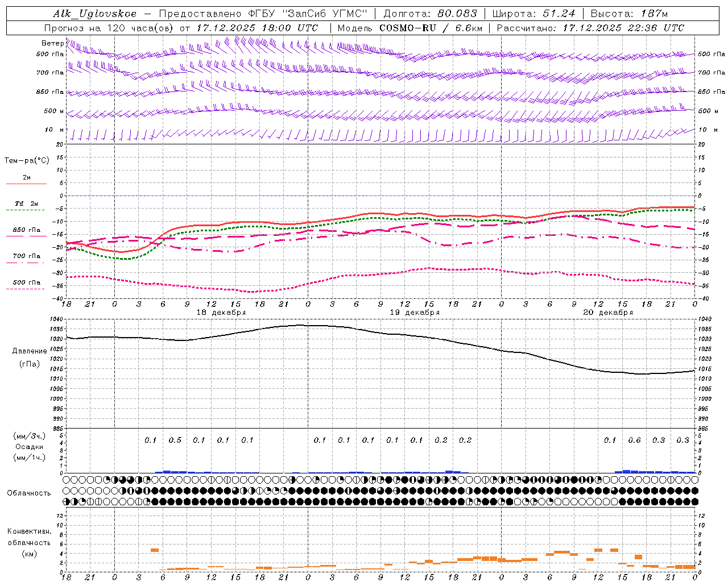The height and width of the screenshot is (582, 728).
Task: Click the Облачность cloud cover label
Action: pos(29,493)
